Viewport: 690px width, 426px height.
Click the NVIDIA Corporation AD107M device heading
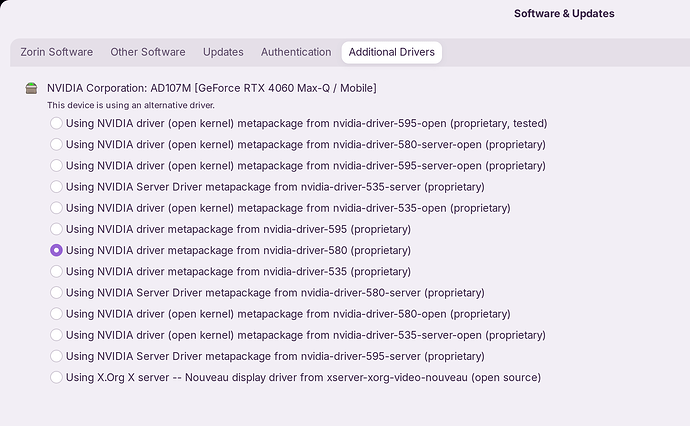click(212, 88)
